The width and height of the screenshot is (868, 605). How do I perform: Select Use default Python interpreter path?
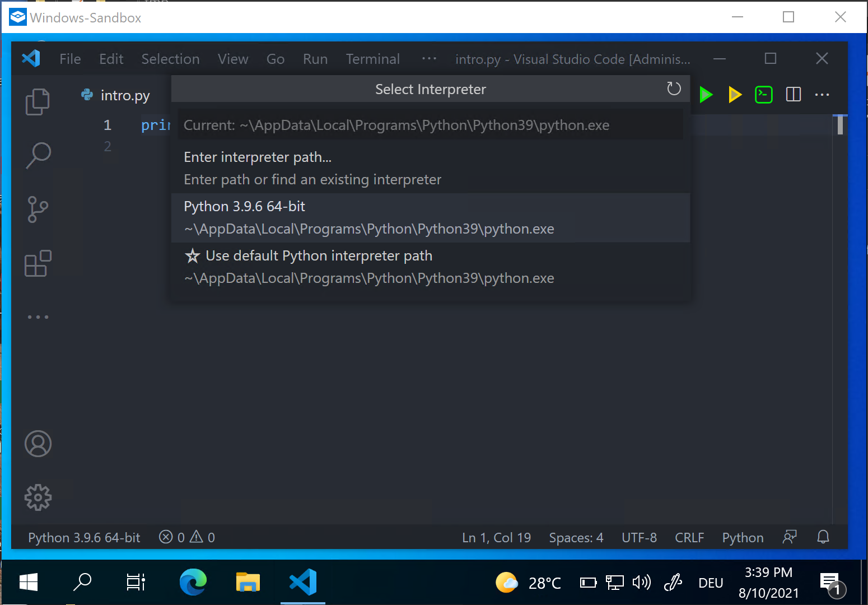[430, 267]
